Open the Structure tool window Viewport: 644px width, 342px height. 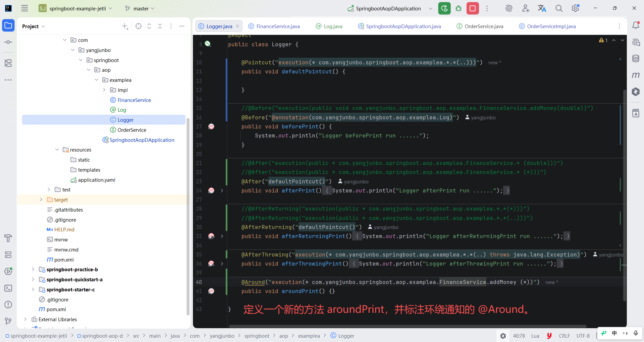coord(8,63)
